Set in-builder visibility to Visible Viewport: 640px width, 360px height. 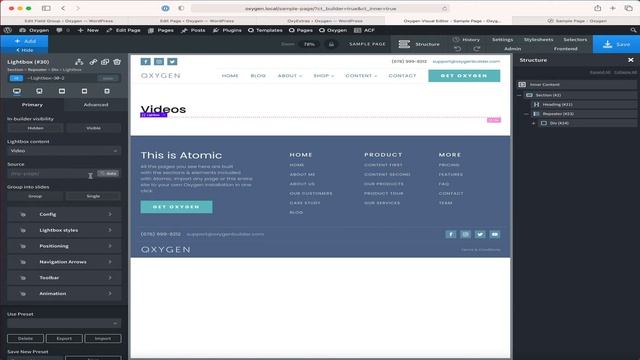click(x=93, y=128)
